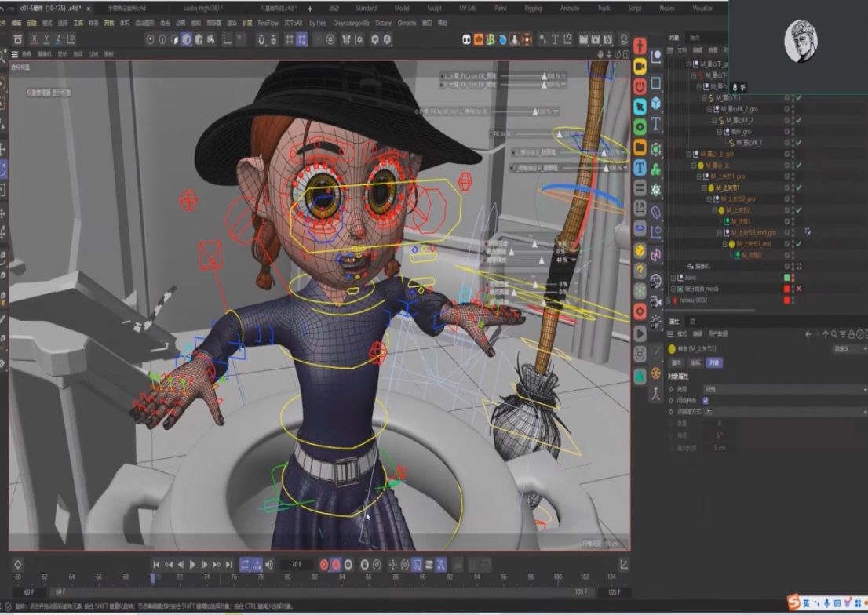Select the Text spline T icon
The image size is (868, 615).
pos(656,124)
